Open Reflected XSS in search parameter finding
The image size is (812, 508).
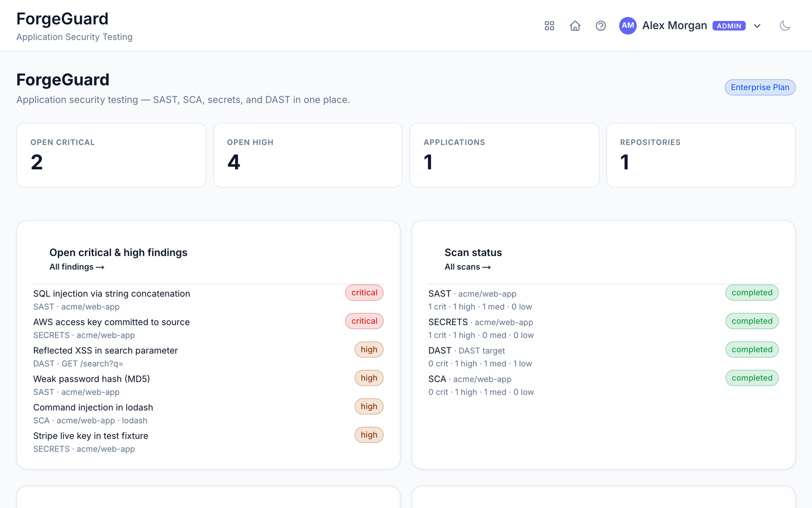pyautogui.click(x=106, y=351)
